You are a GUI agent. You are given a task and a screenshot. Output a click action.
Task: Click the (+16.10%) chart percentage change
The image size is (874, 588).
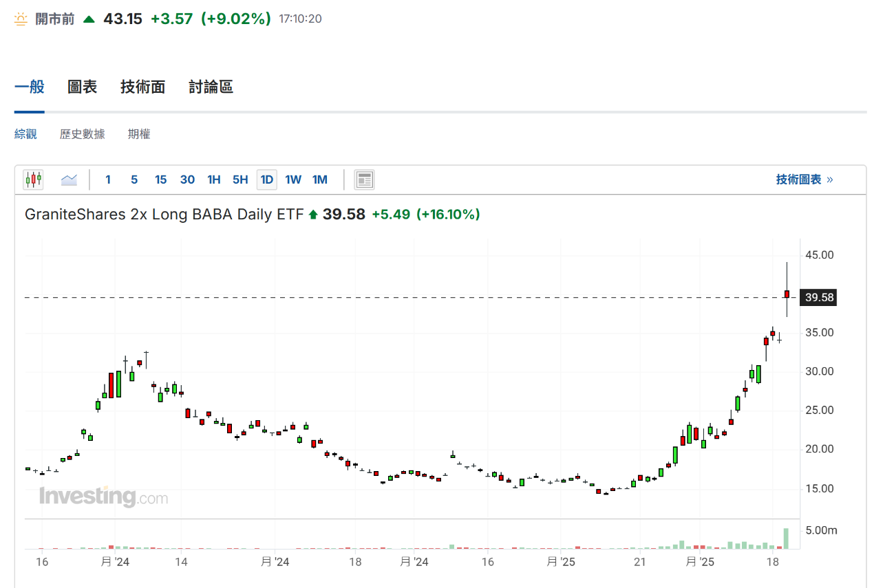(x=449, y=215)
